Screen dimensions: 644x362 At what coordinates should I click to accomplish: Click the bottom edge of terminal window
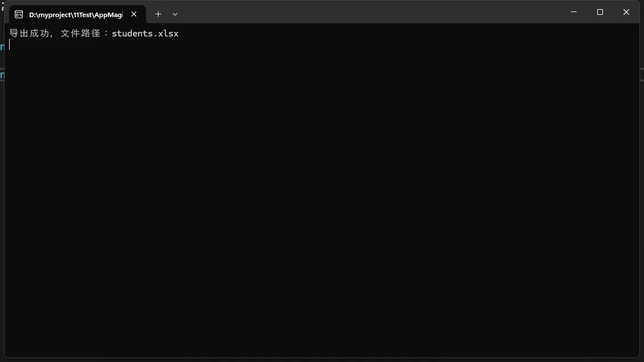coord(322,357)
